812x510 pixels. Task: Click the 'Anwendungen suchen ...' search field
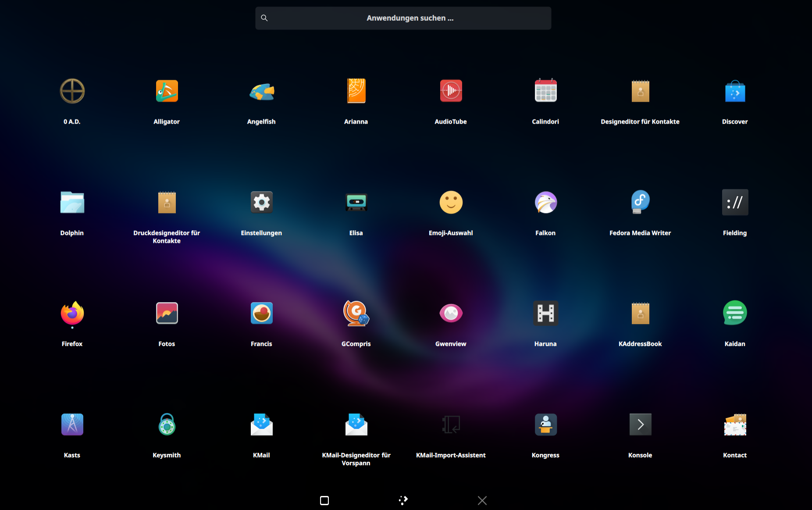pos(403,18)
